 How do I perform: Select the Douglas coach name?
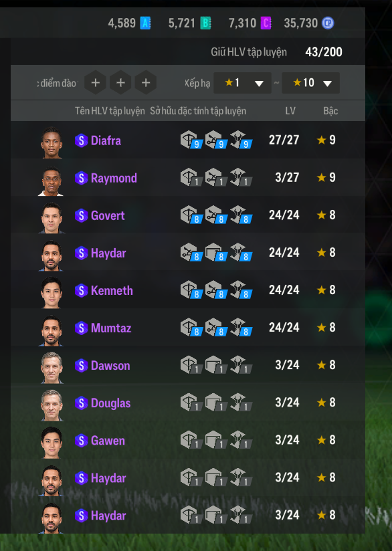click(110, 403)
